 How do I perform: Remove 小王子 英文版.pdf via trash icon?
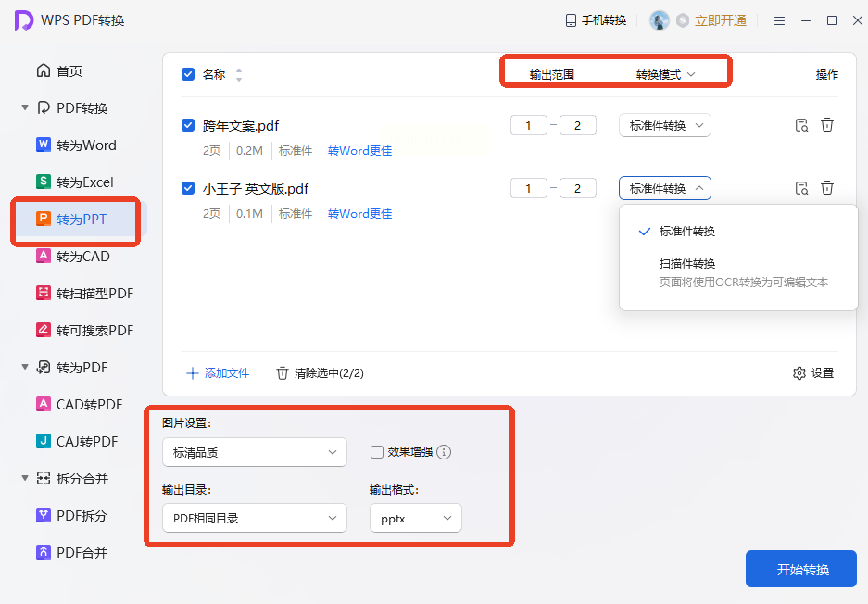click(x=827, y=188)
